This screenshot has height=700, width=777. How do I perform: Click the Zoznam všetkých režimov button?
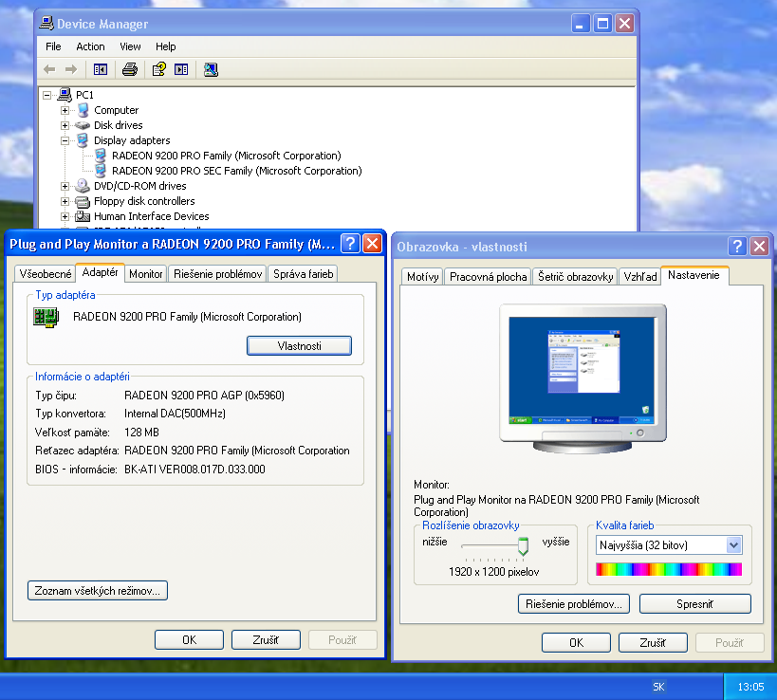coord(98,591)
